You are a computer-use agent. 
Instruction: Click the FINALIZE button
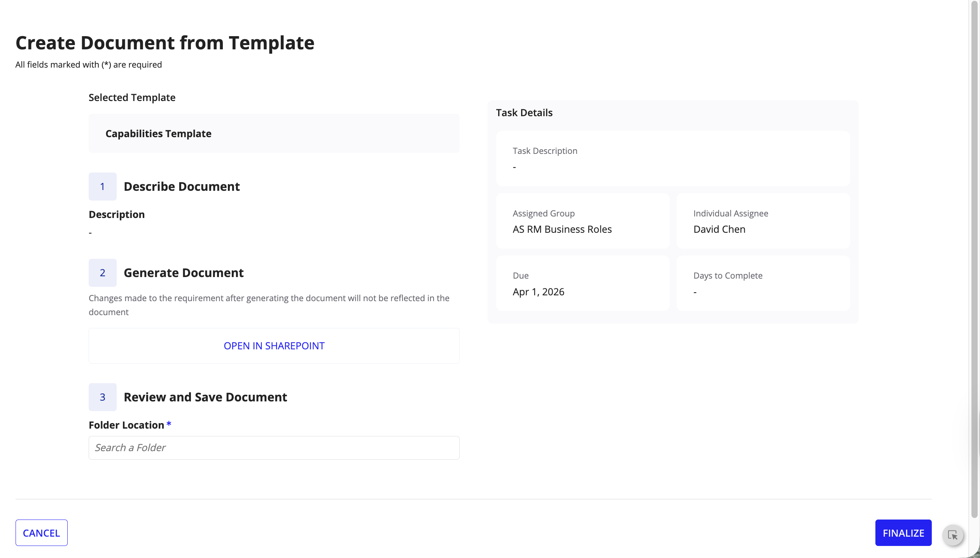pyautogui.click(x=903, y=533)
